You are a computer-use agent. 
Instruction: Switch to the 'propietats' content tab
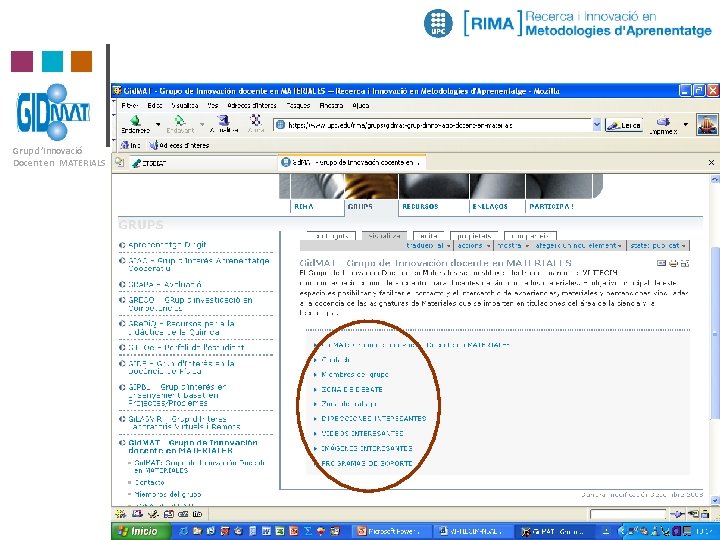pyautogui.click(x=474, y=236)
